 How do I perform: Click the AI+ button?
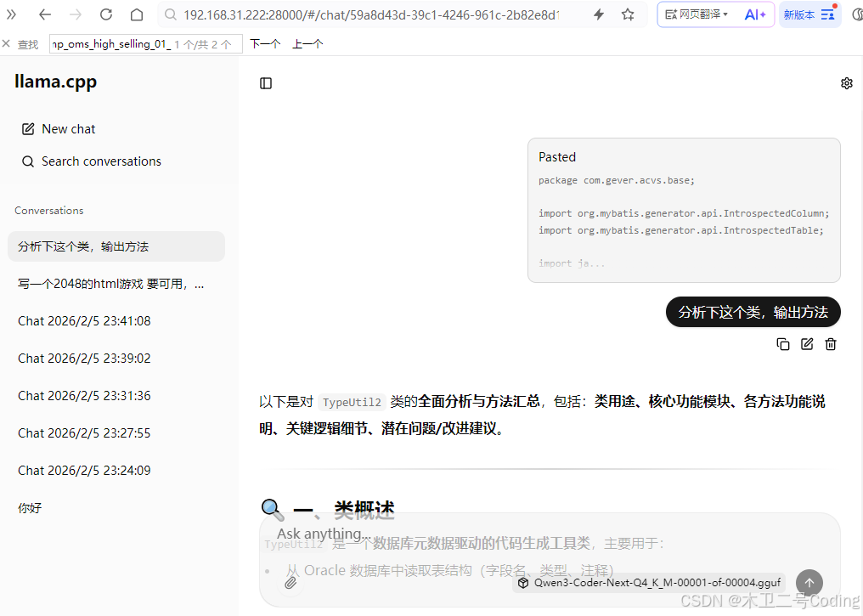[755, 14]
